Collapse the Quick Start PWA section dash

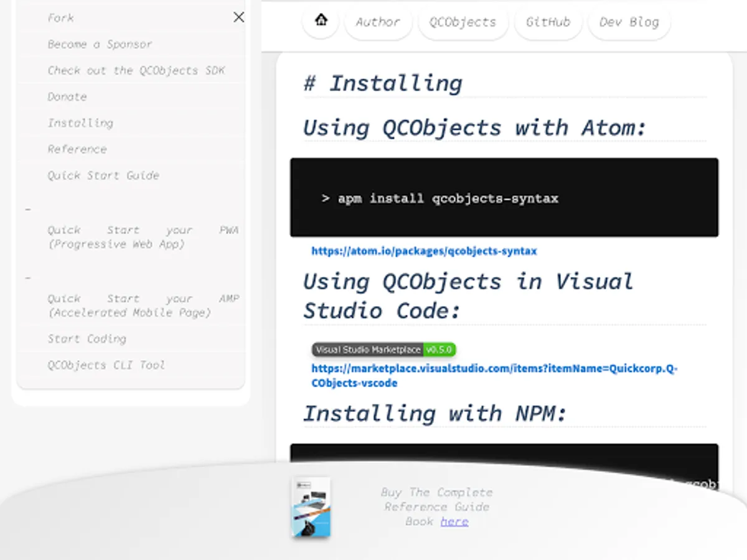[27, 209]
